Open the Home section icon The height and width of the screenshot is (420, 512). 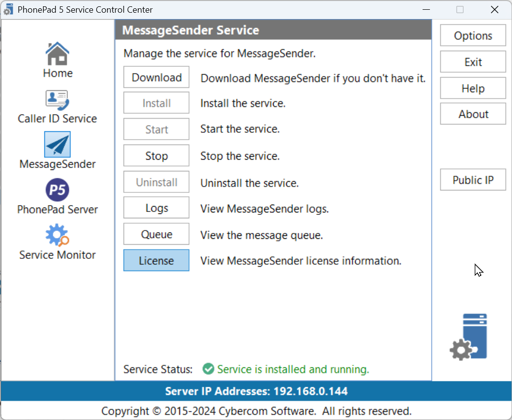(58, 54)
